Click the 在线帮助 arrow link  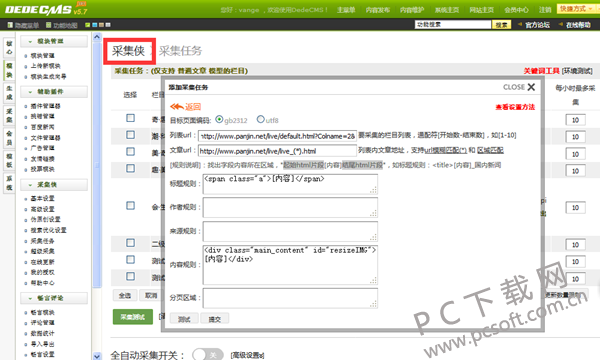pos(574,25)
